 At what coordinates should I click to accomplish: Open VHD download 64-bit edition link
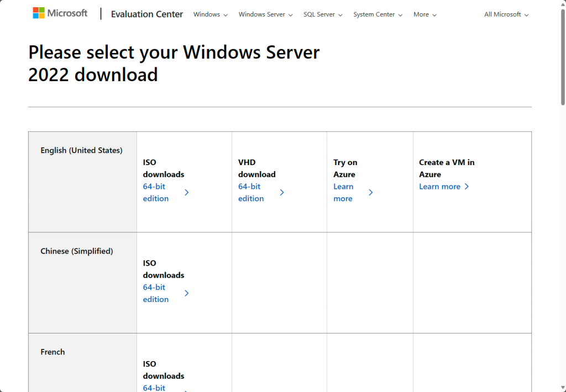[x=251, y=193]
